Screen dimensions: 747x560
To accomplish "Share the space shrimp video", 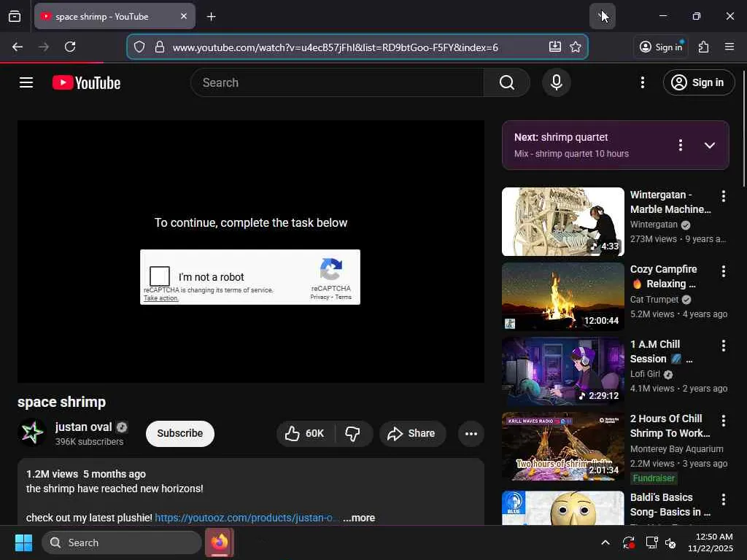I will click(413, 433).
